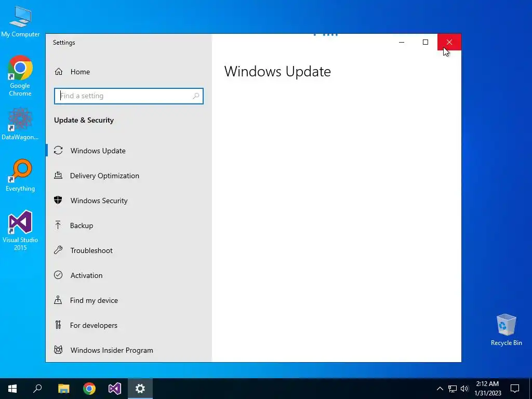Screen dimensions: 532x399
Task: Focus the Find a setting search box
Action: click(x=129, y=96)
